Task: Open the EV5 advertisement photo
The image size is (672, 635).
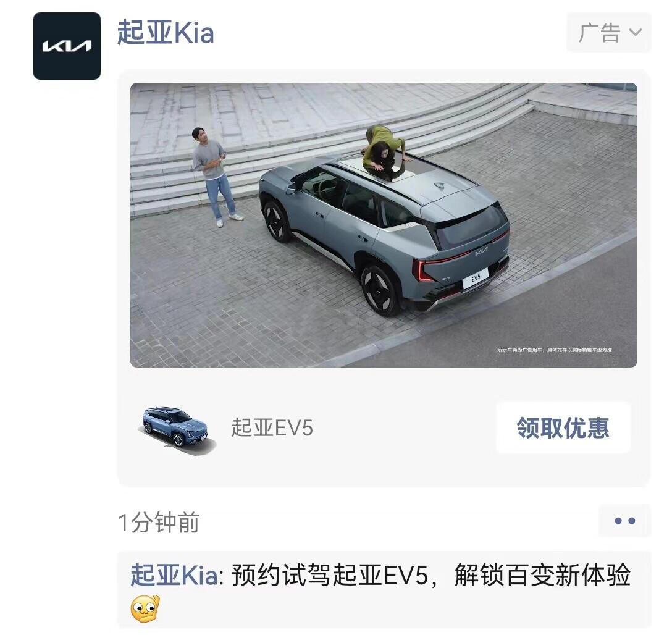Action: pos(384,225)
